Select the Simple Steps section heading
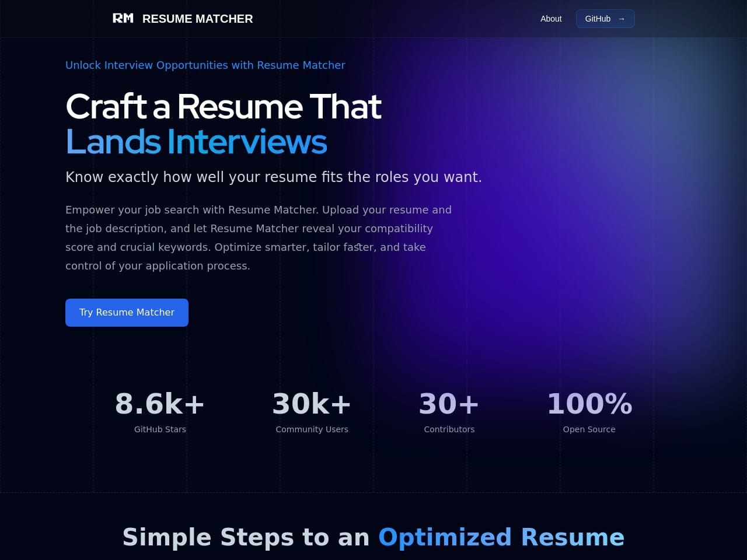747x560 pixels. click(x=373, y=537)
